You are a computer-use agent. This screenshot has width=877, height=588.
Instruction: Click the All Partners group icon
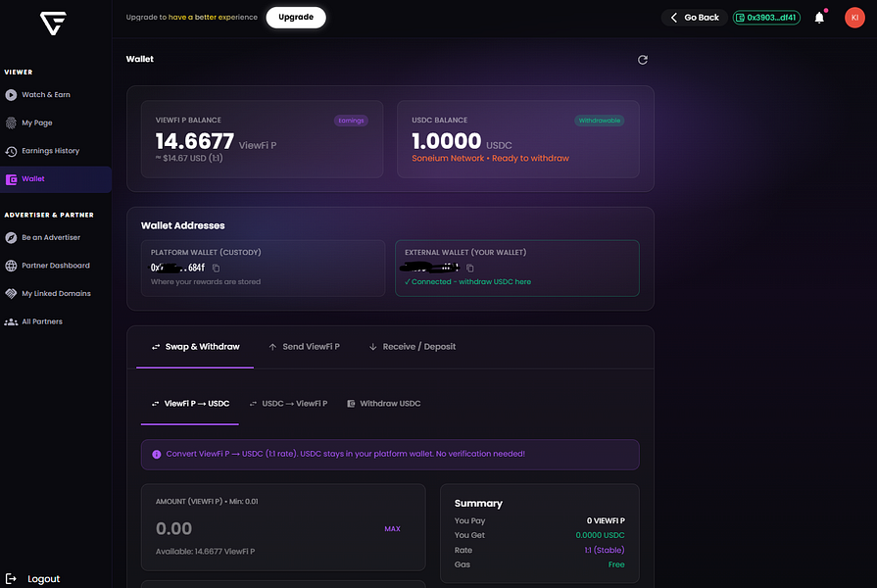point(11,321)
